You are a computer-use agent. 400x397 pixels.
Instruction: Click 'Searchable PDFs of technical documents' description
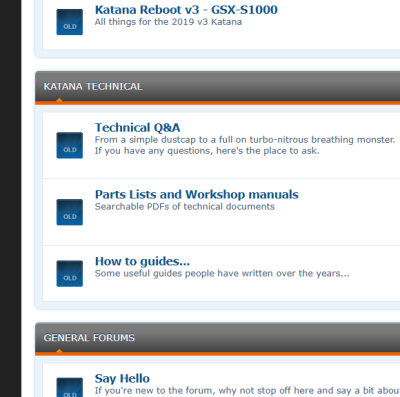185,207
